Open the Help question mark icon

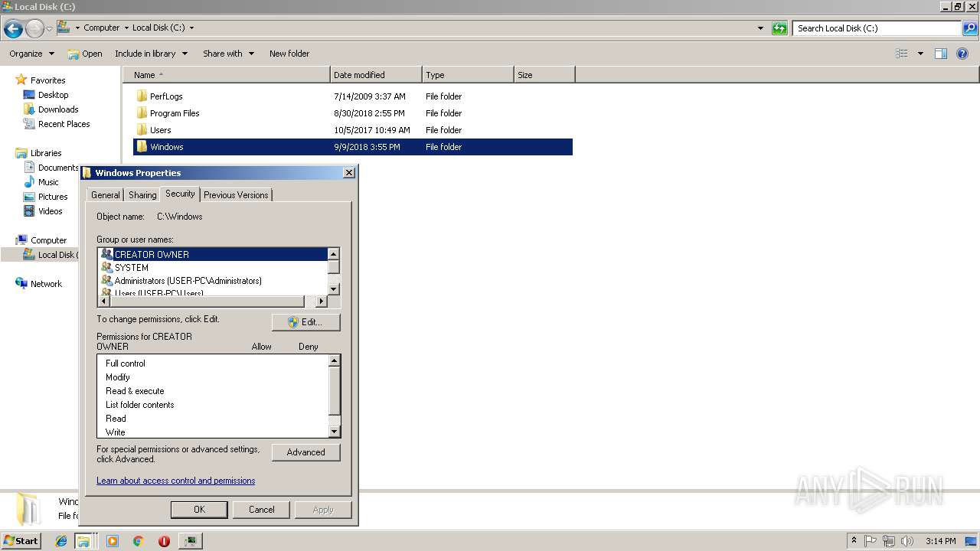pyautogui.click(x=963, y=54)
